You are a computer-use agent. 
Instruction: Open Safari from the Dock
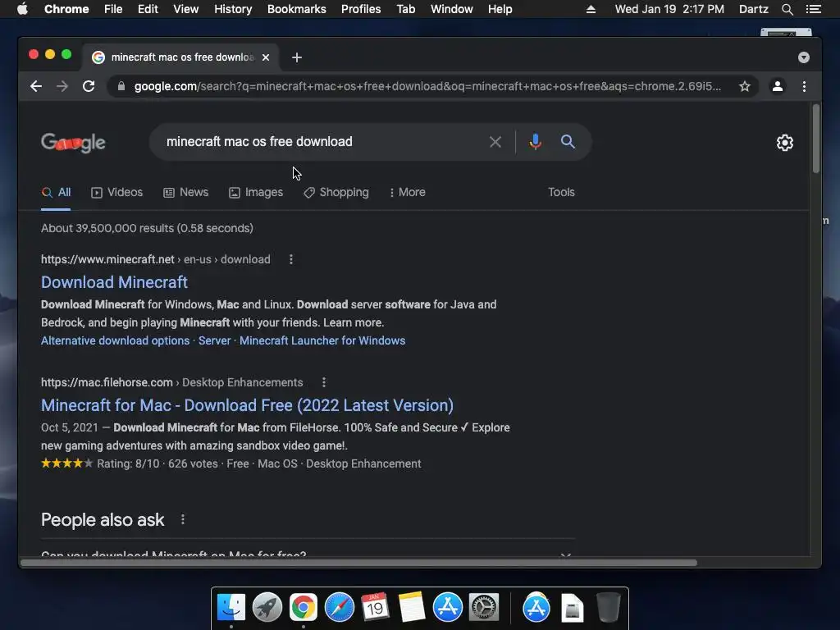(x=339, y=608)
